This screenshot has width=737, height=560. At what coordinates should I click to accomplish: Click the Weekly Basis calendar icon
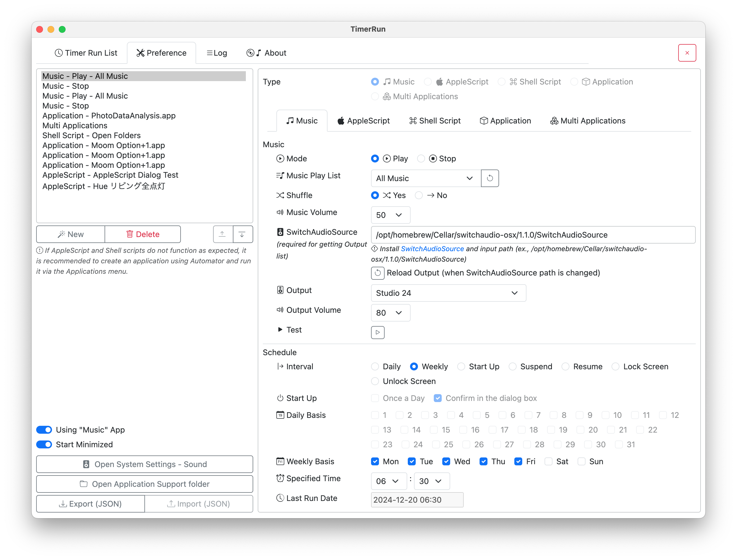[280, 461]
